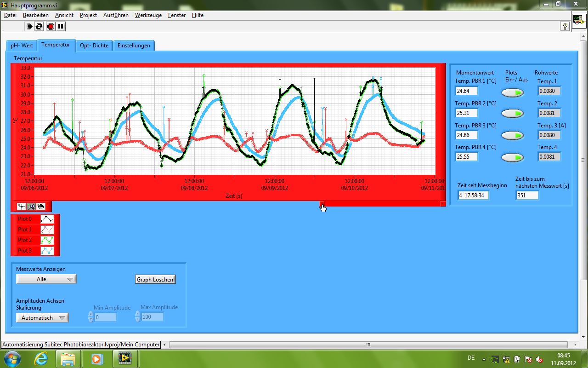This screenshot has width=588, height=368.
Task: Open the Datei menu
Action: point(10,15)
